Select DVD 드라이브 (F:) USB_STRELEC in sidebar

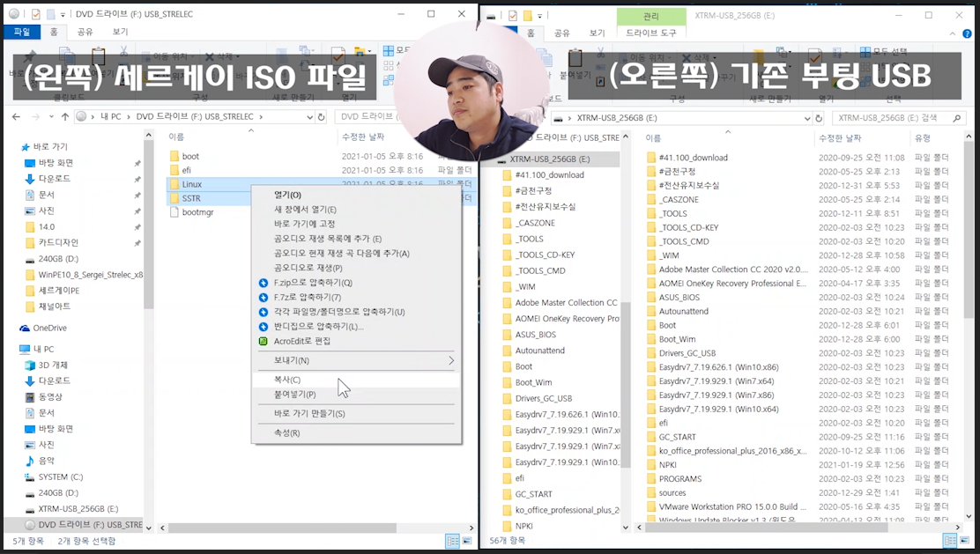click(x=90, y=525)
